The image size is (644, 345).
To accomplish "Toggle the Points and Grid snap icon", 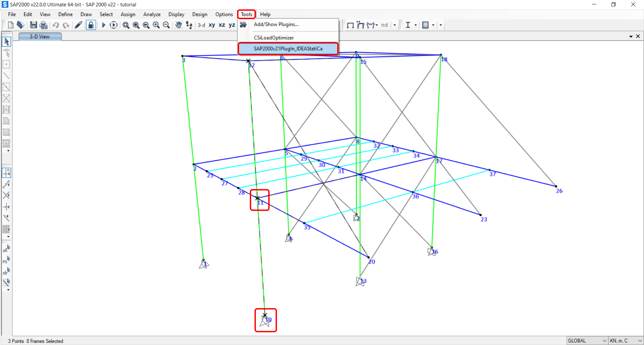I will click(x=6, y=173).
